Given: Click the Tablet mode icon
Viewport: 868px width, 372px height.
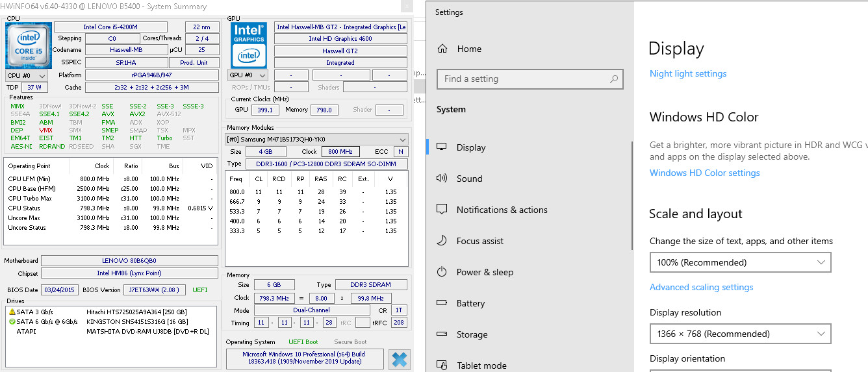Looking at the screenshot, I should pos(442,366).
